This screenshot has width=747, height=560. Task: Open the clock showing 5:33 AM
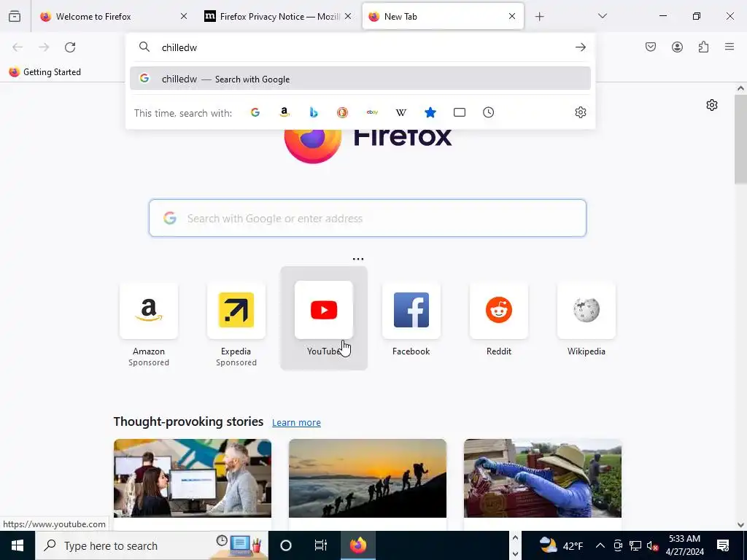point(684,545)
